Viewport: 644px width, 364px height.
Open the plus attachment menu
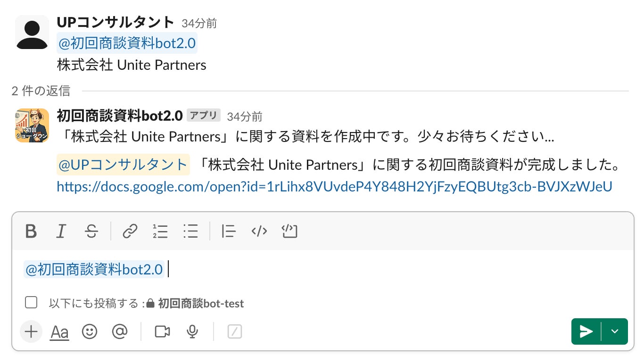coord(31,332)
